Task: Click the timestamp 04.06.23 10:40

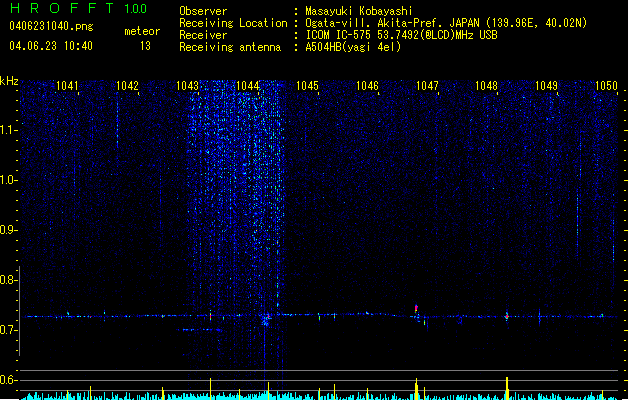Action: (51, 46)
